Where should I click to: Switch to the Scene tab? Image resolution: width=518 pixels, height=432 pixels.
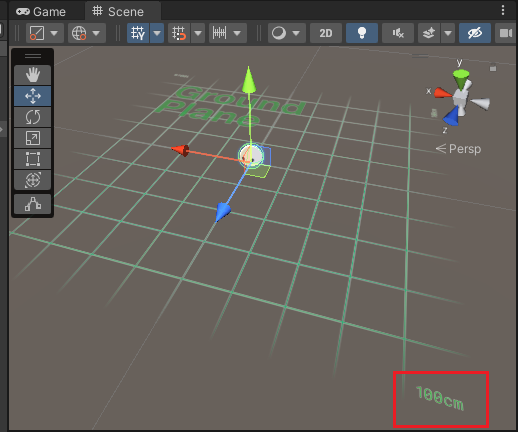point(118,12)
